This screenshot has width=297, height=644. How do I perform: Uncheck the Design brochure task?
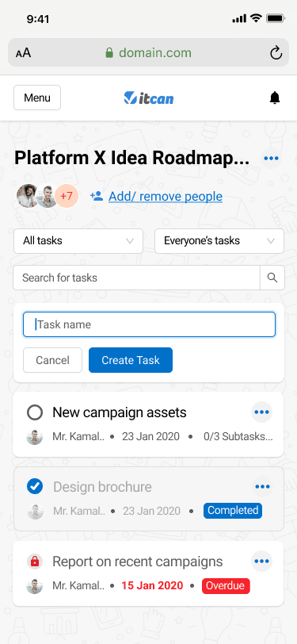coord(35,487)
